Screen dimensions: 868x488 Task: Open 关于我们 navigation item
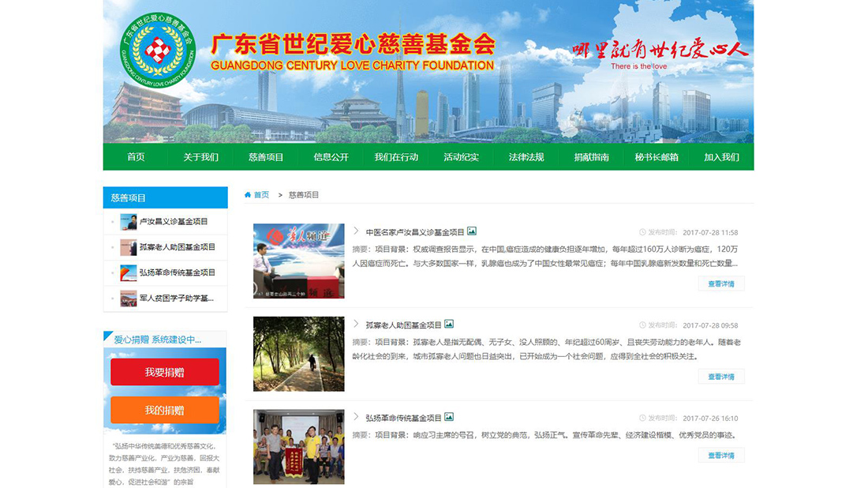200,157
